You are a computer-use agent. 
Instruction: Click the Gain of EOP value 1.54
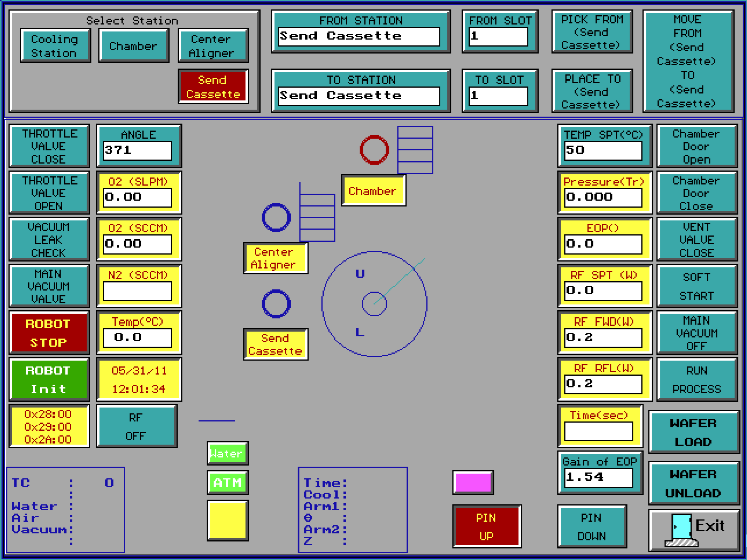click(x=599, y=477)
